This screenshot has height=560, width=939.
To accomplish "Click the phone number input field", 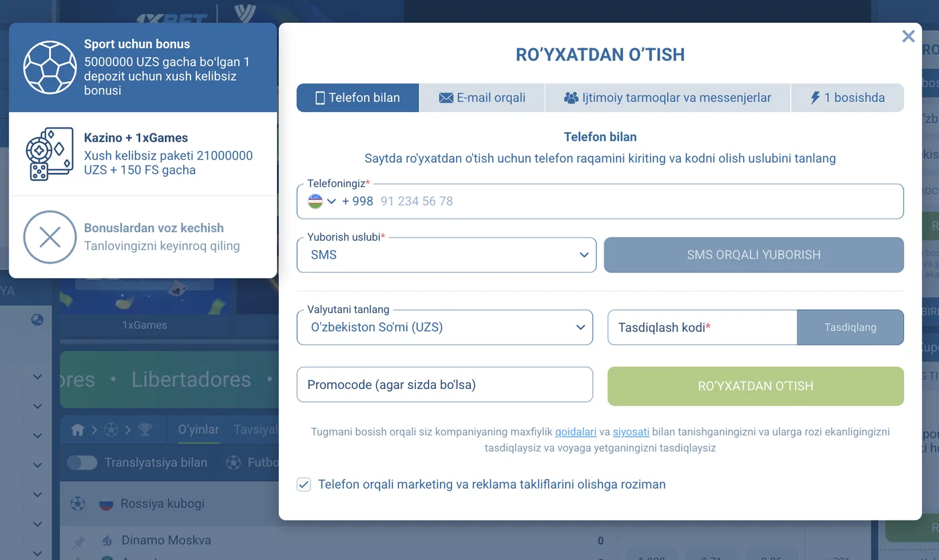I will (x=600, y=201).
